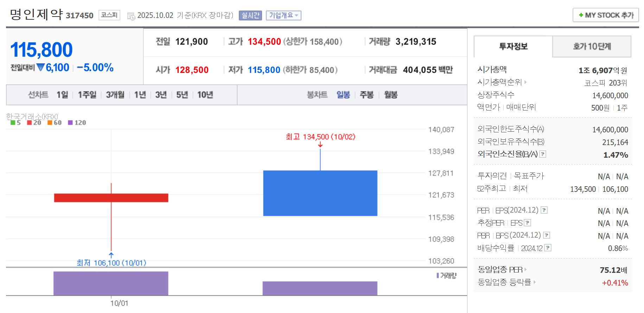Image resolution: width=644 pixels, height=313 pixels.
Task: Select the 월봉 monthly candle chart
Action: (x=391, y=95)
